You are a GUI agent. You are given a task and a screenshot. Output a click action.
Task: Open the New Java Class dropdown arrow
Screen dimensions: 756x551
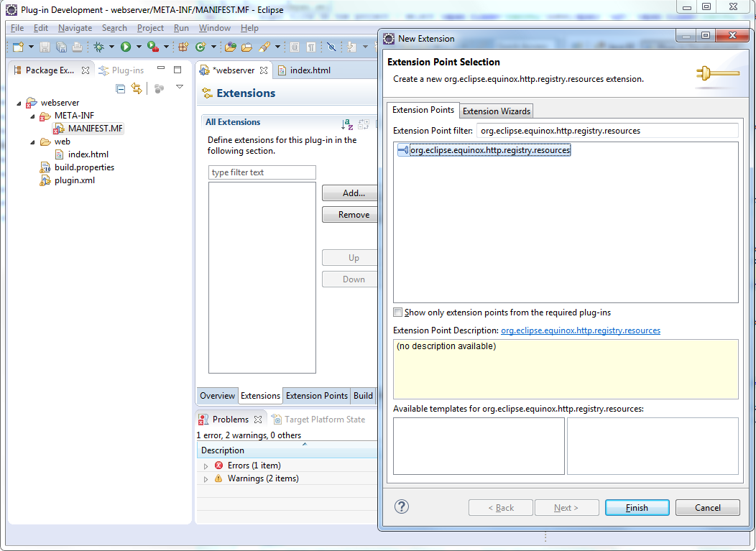(213, 47)
